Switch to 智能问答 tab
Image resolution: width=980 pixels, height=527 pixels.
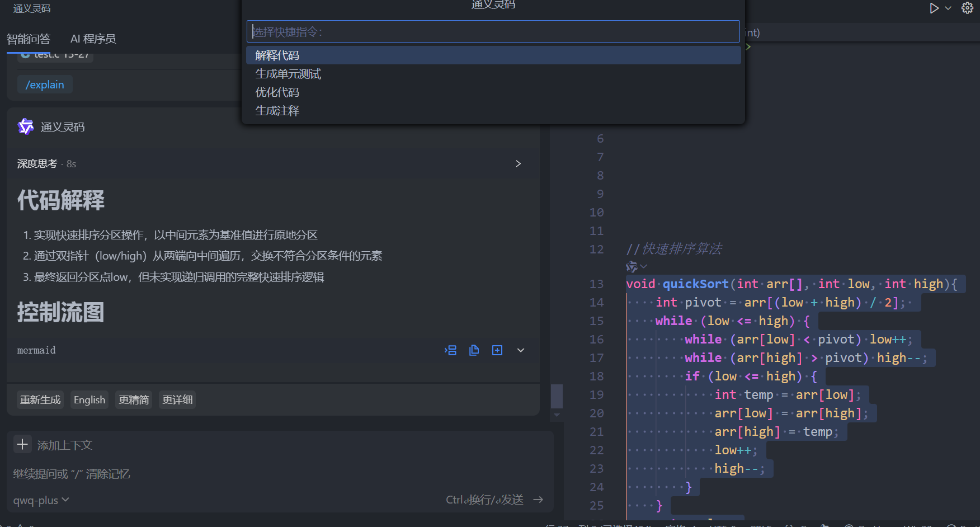click(x=29, y=39)
